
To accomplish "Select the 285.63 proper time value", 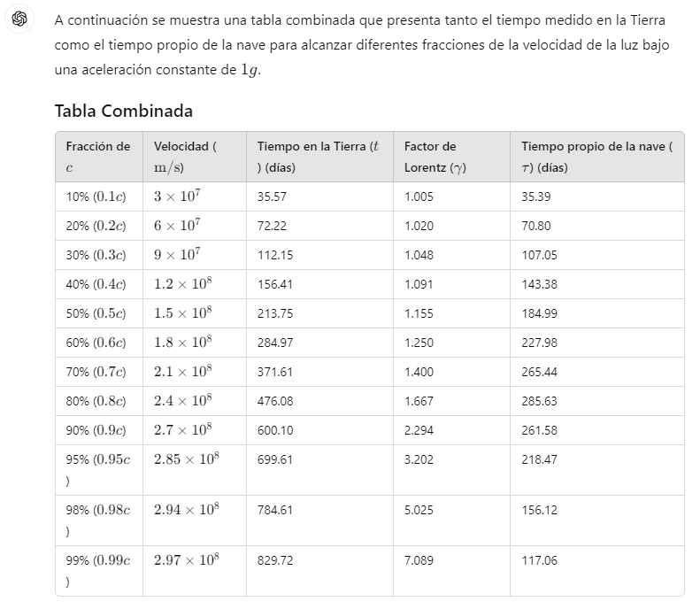I will (x=539, y=401).
